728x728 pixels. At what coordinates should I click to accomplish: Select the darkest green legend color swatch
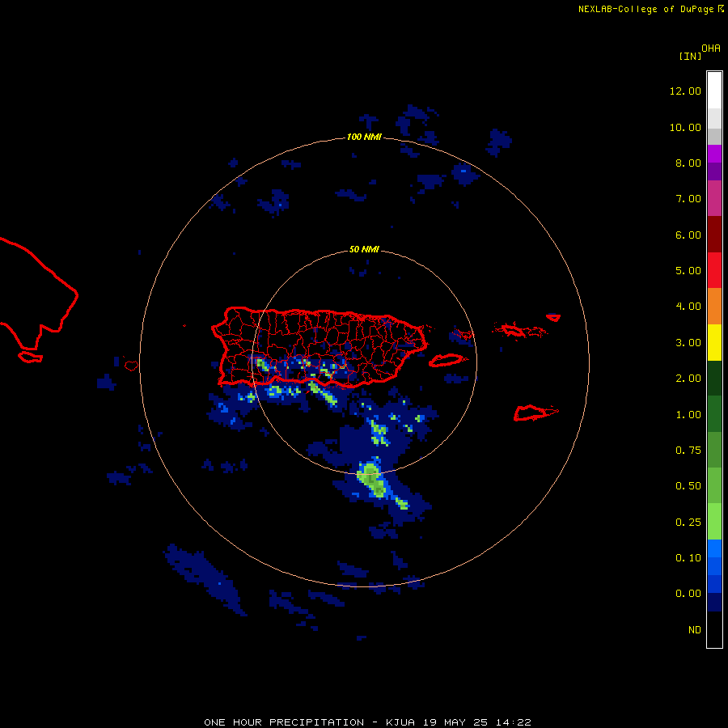click(714, 379)
